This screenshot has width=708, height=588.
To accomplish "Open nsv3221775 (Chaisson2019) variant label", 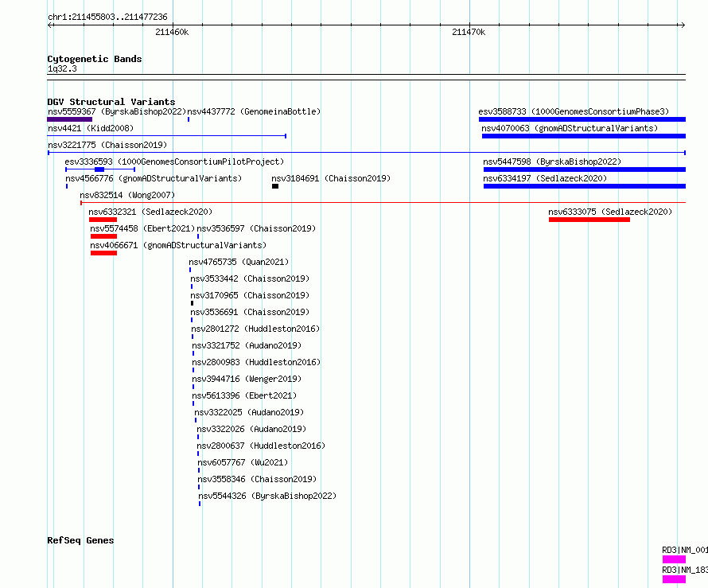I will click(x=107, y=145).
